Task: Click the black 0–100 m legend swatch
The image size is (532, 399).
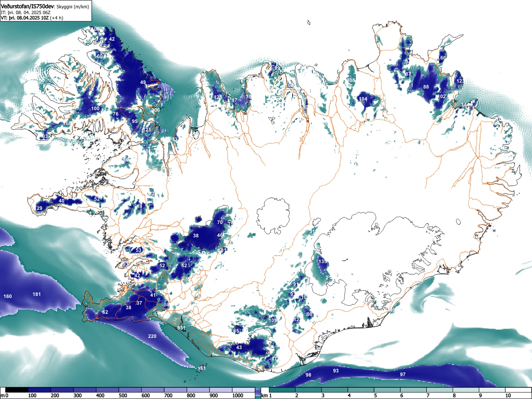Action: (17, 390)
